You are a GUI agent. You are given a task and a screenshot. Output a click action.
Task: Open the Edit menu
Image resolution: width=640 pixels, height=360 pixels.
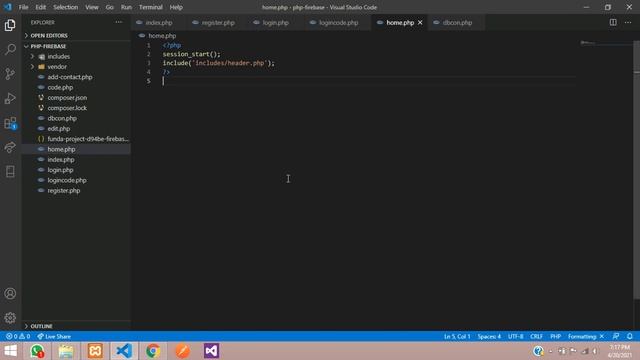(40, 7)
